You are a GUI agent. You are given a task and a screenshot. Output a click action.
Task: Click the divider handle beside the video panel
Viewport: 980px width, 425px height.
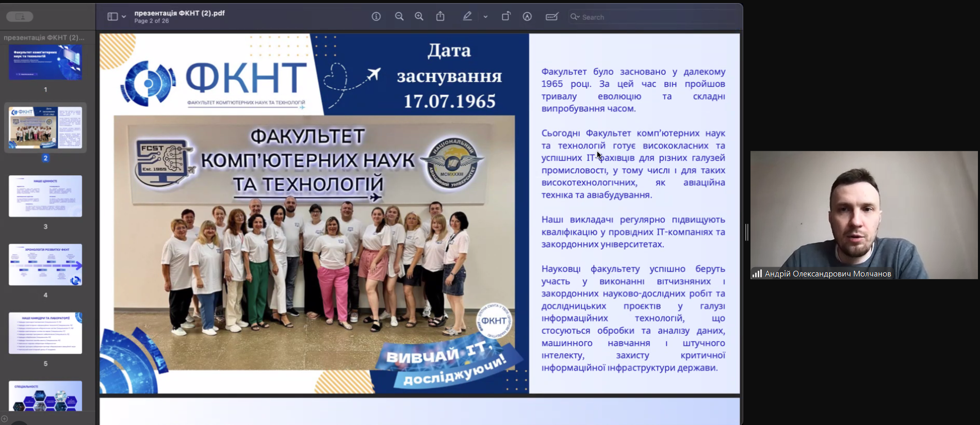(746, 232)
